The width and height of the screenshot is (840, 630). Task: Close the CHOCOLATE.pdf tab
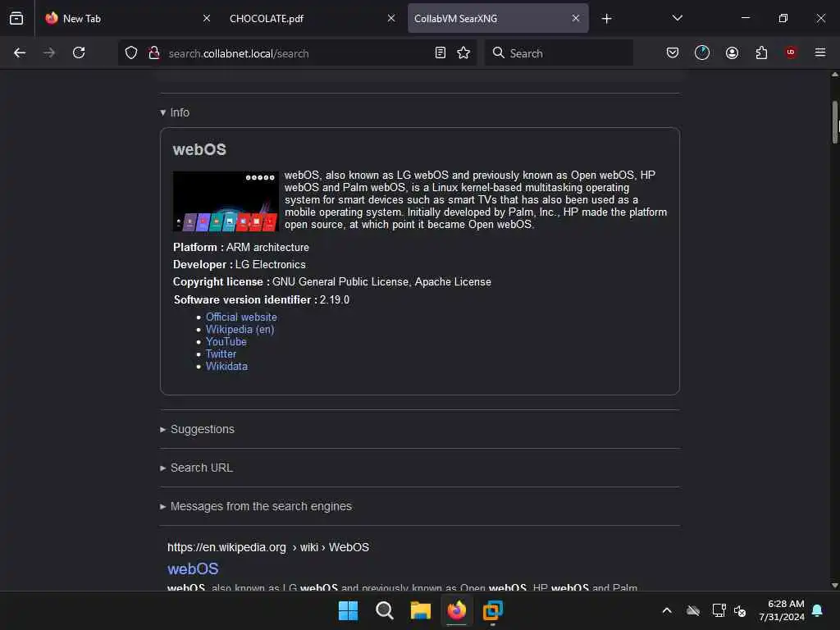point(391,18)
